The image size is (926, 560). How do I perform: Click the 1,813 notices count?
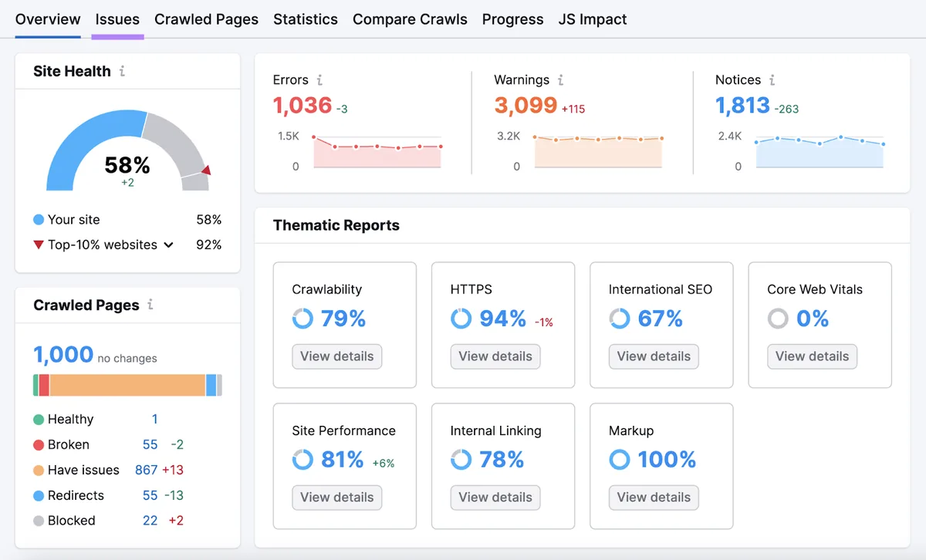coord(743,106)
